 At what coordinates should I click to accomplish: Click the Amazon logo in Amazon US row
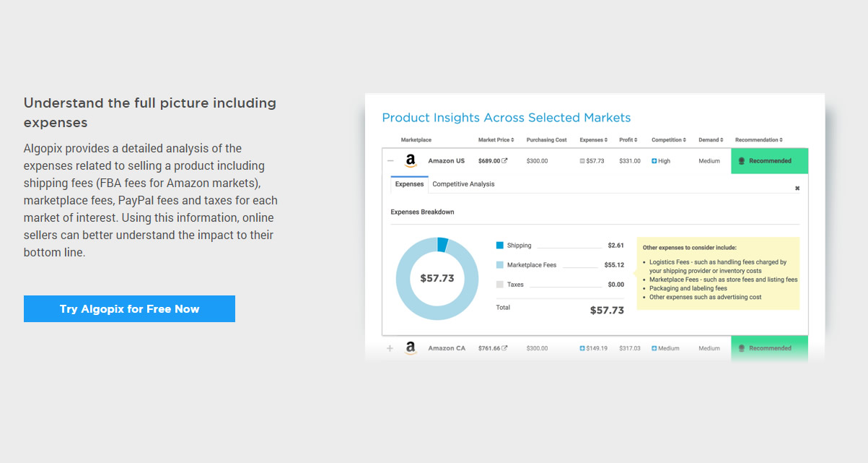coord(411,161)
